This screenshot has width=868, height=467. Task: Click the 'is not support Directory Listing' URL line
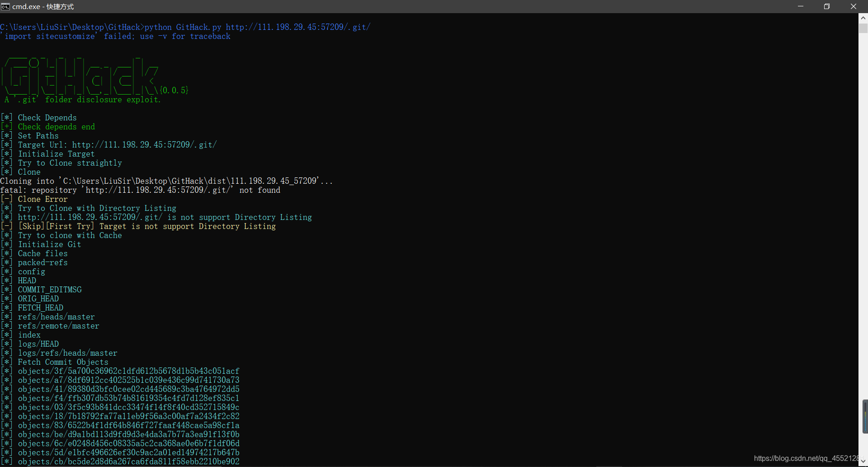(156, 217)
